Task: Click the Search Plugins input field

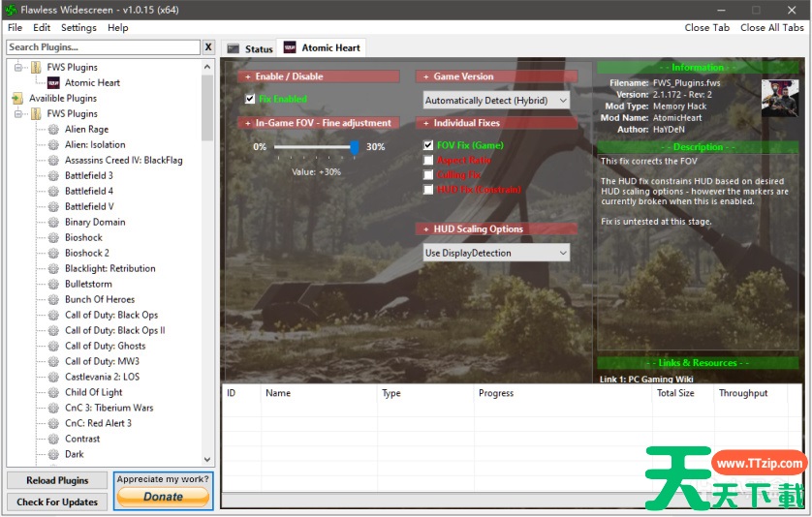Action: pyautogui.click(x=103, y=47)
